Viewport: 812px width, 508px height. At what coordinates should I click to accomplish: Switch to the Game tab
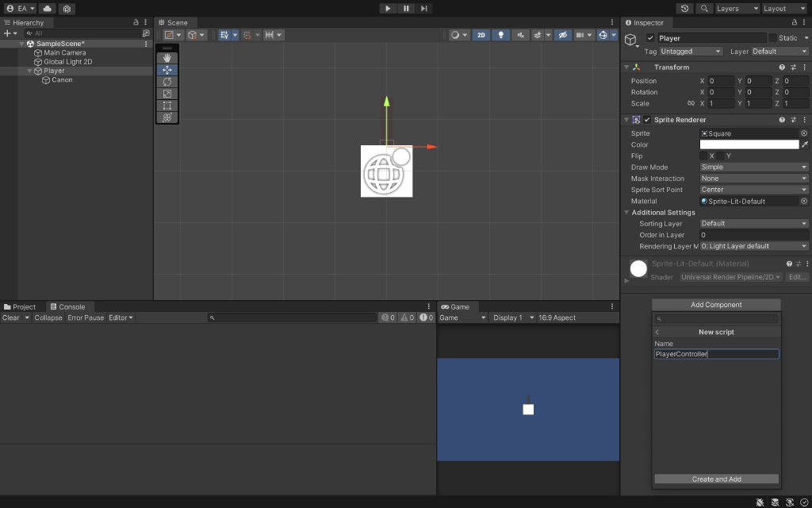pos(458,306)
